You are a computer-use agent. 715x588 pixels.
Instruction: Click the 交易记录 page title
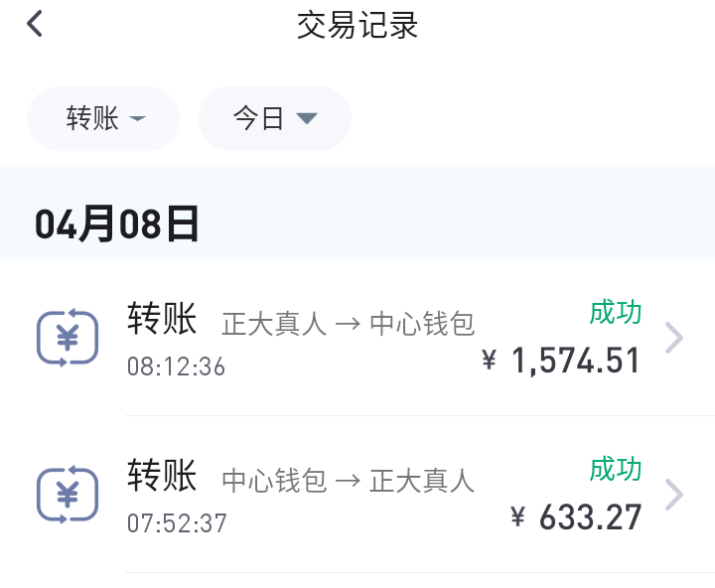(x=357, y=25)
